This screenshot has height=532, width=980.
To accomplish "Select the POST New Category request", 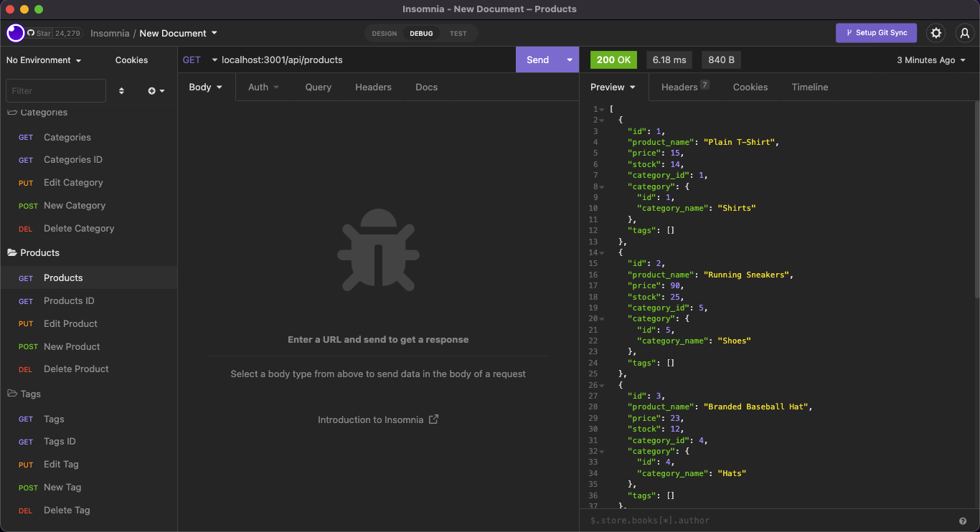I will tap(89, 206).
